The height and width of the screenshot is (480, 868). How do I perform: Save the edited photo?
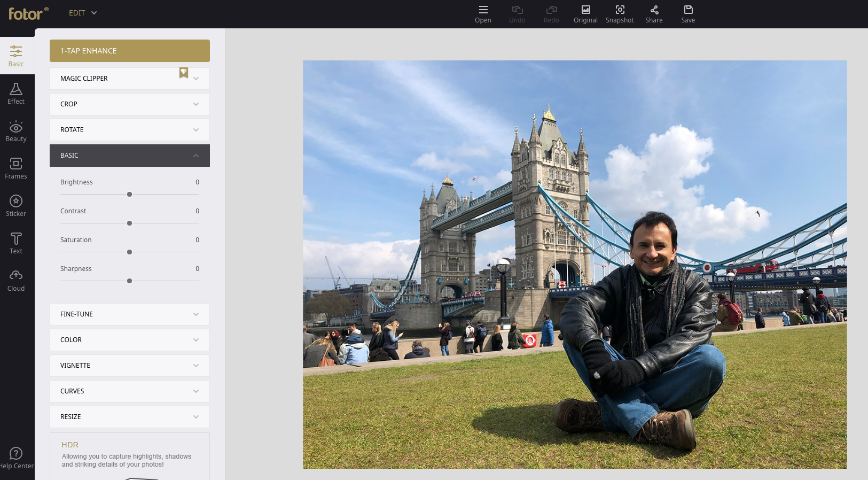[x=688, y=14]
